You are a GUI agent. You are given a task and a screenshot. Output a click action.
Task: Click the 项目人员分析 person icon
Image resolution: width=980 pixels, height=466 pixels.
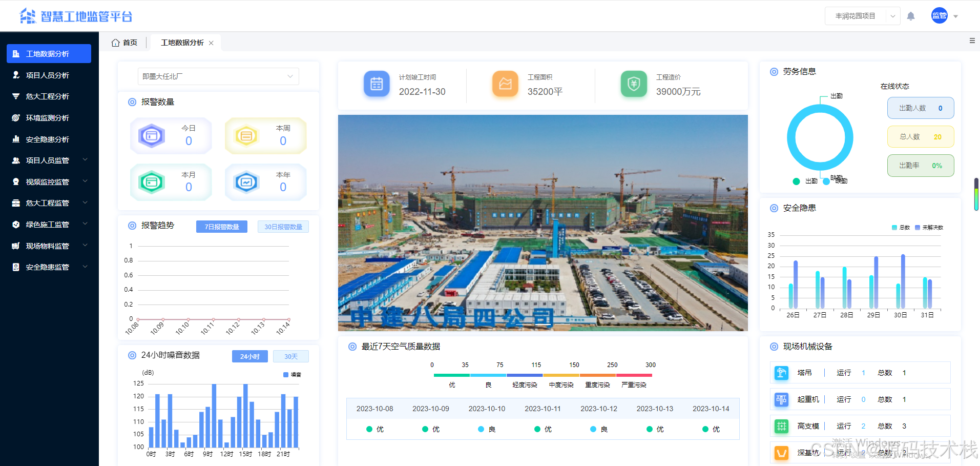pos(16,75)
